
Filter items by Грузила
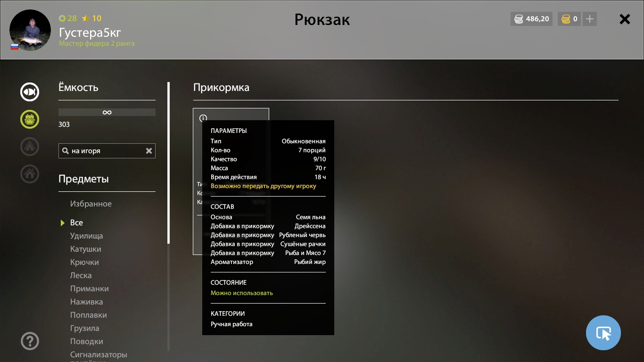click(x=85, y=328)
